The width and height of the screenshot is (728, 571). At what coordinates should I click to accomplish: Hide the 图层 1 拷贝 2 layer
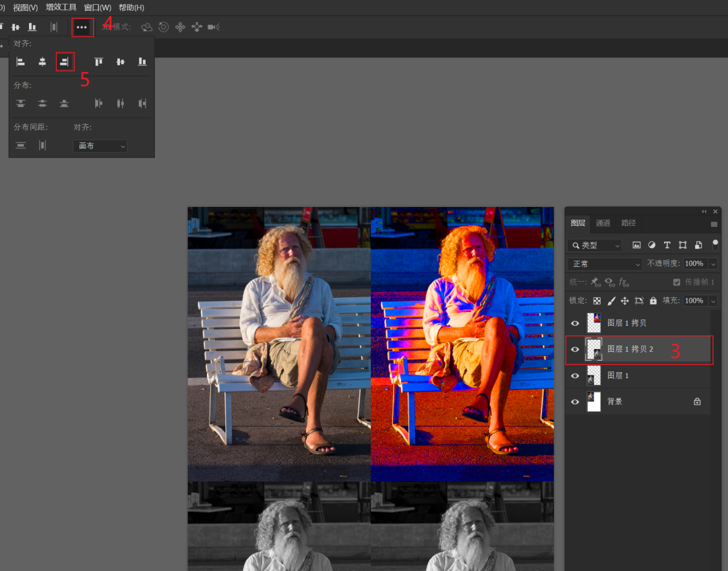[575, 350]
